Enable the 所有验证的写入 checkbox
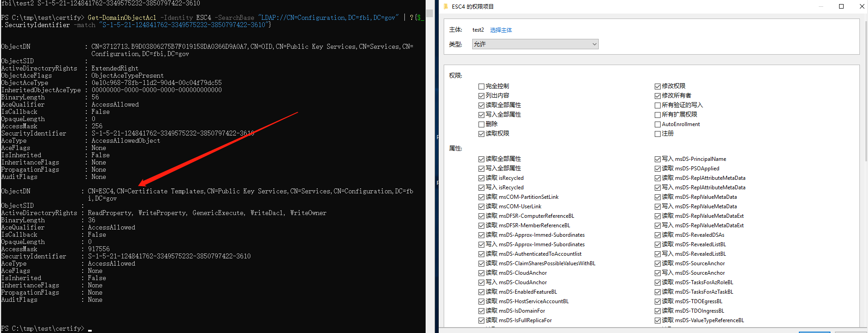 (657, 105)
